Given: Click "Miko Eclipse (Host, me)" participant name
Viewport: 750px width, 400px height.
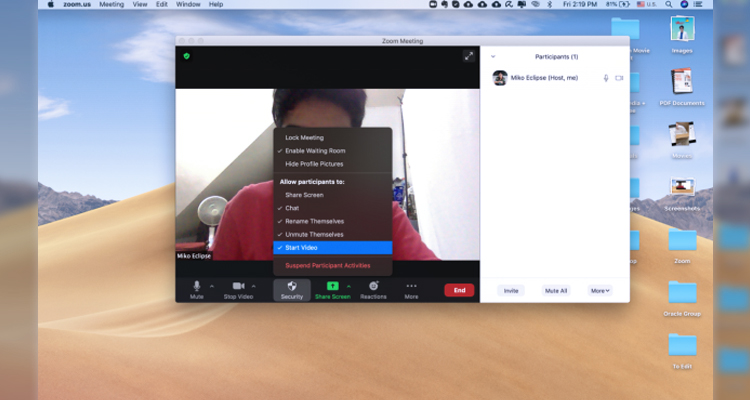Looking at the screenshot, I should tap(544, 78).
